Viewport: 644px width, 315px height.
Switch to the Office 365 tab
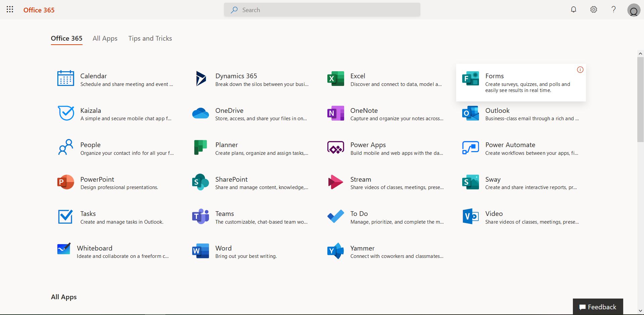[x=67, y=38]
